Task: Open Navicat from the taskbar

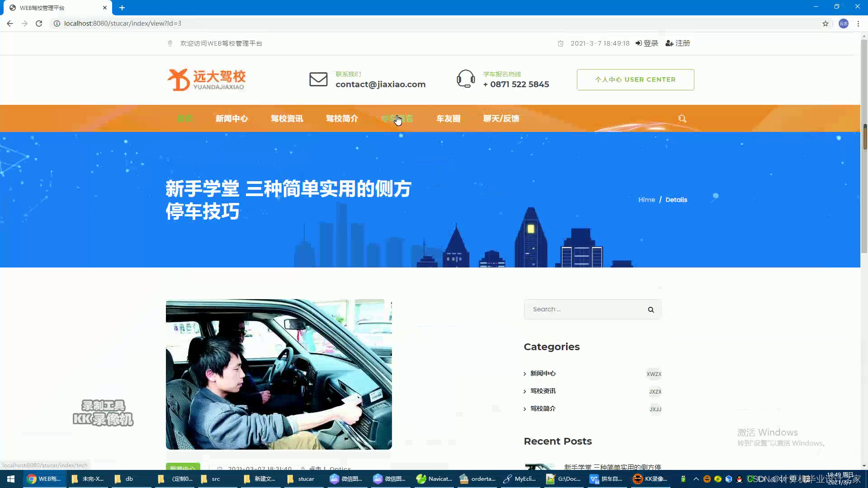Action: [x=434, y=479]
